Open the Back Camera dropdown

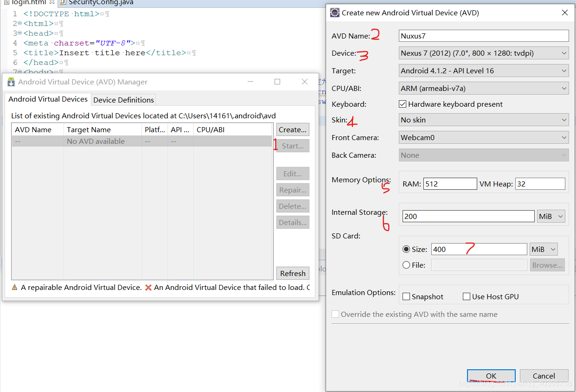484,155
